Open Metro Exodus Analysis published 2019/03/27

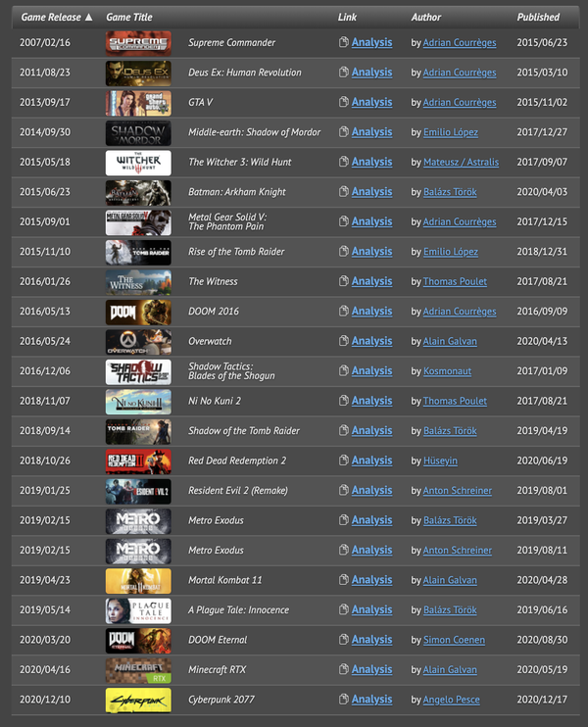tap(371, 520)
